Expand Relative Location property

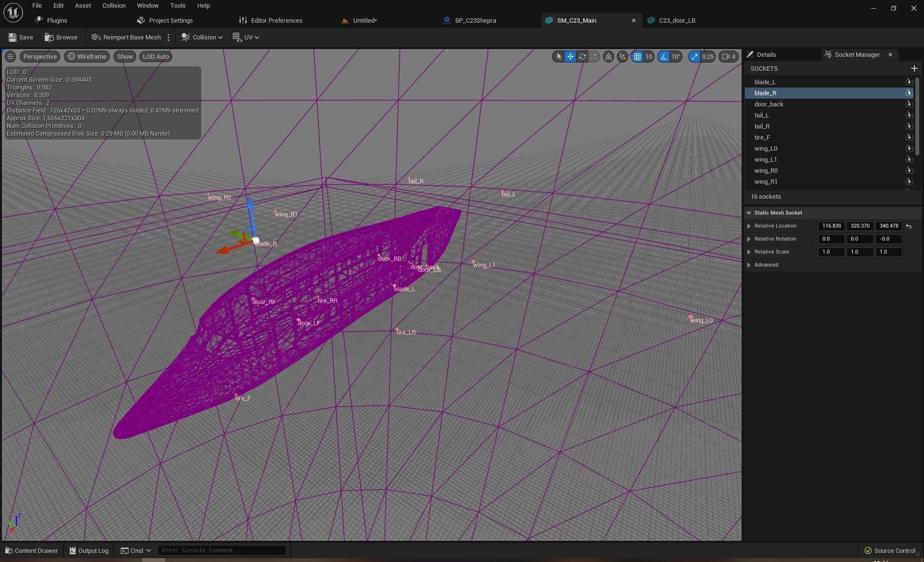click(x=749, y=226)
